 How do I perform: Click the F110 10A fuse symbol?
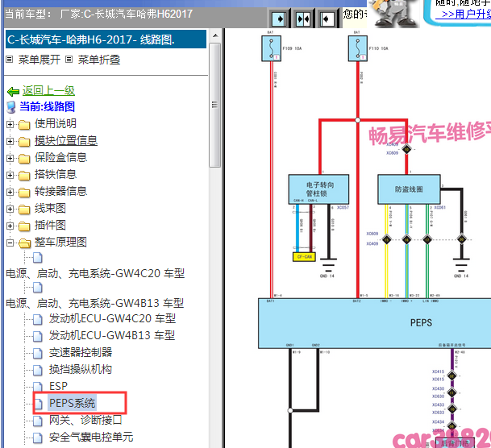click(x=358, y=48)
